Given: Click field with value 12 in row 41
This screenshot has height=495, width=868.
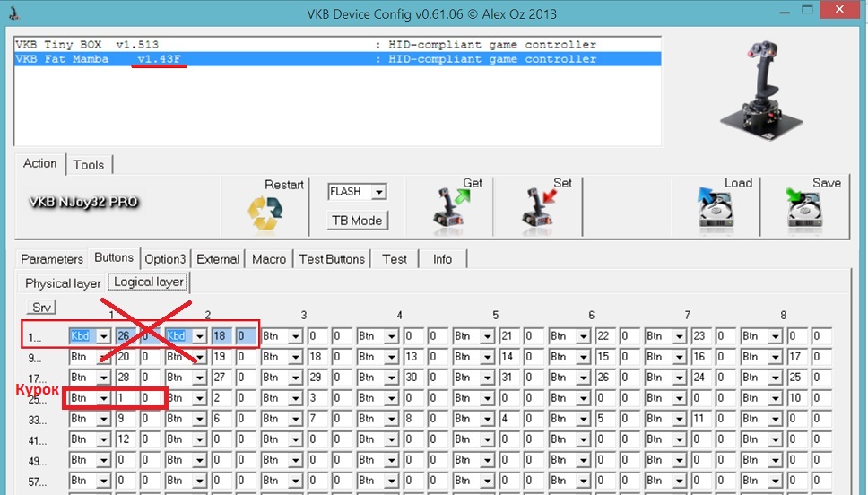Looking at the screenshot, I should pos(126,439).
